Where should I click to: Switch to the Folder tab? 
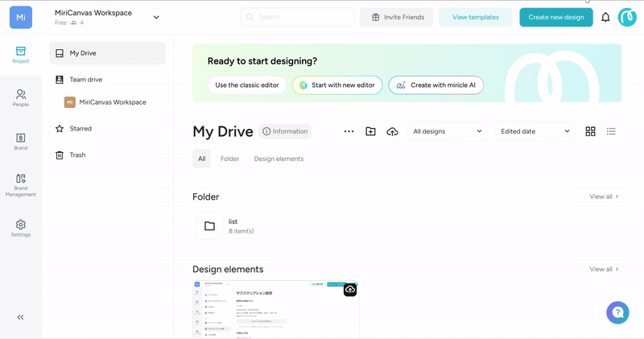(x=229, y=159)
